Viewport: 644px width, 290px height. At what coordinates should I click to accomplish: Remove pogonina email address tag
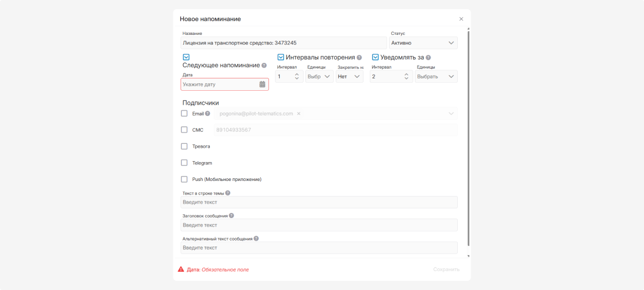click(x=298, y=114)
